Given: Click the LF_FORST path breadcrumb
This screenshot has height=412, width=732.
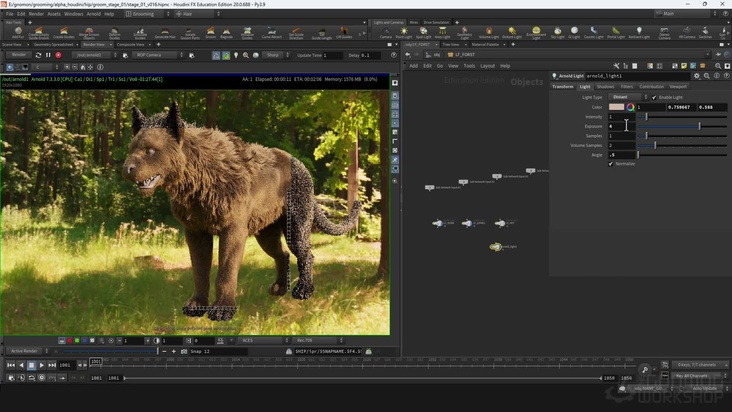Looking at the screenshot, I should coord(462,55).
